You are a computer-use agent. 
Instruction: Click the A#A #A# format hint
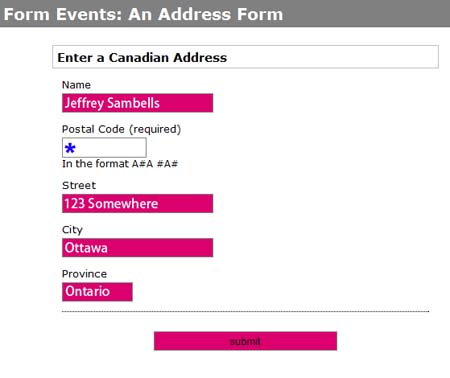155,164
